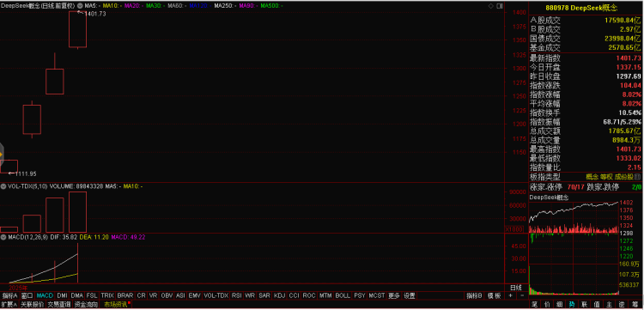Open the 市场资讯 market news link
The width and height of the screenshot is (644, 310).
(x=116, y=305)
